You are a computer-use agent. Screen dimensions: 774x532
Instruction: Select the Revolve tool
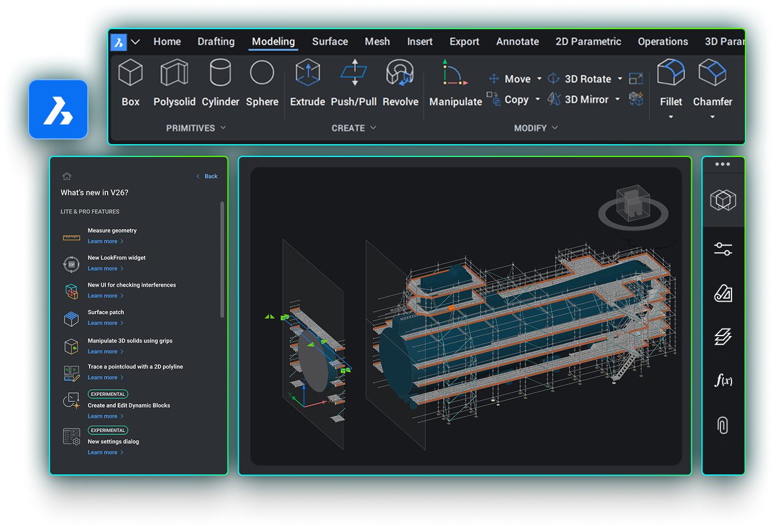(x=400, y=74)
